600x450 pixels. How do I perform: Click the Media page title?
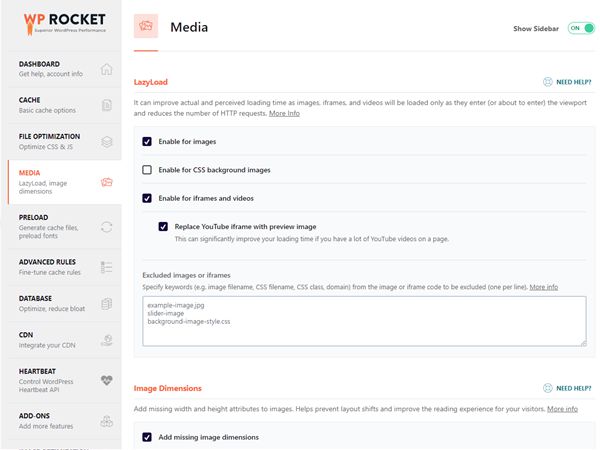point(189,27)
